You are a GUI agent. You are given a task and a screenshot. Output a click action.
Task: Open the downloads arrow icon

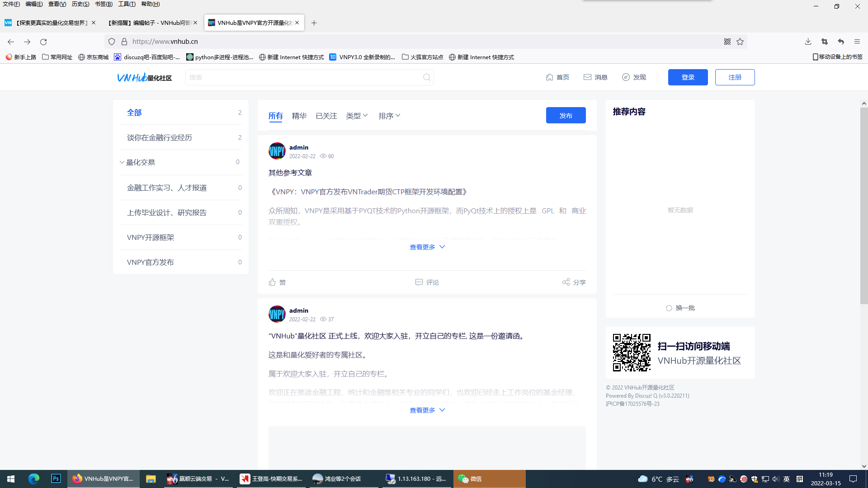[x=808, y=42]
